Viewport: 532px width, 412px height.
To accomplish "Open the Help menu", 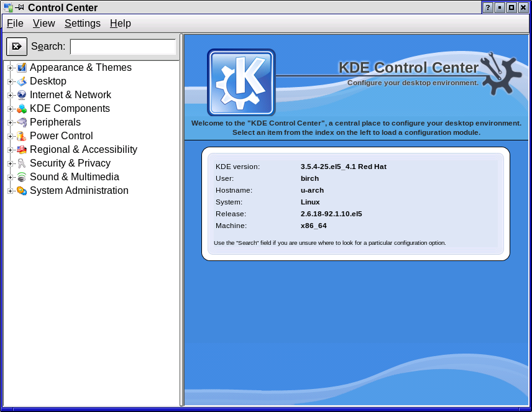I will 120,24.
